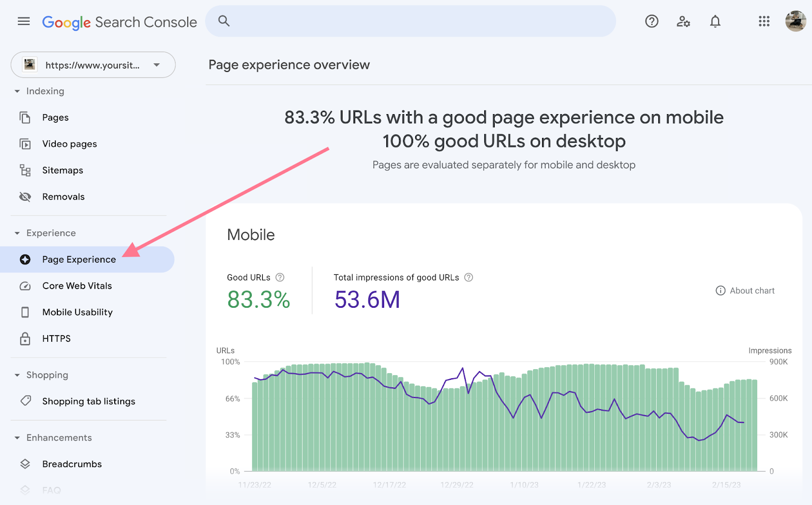Click the About chart link
This screenshot has width=812, height=505.
click(x=745, y=291)
